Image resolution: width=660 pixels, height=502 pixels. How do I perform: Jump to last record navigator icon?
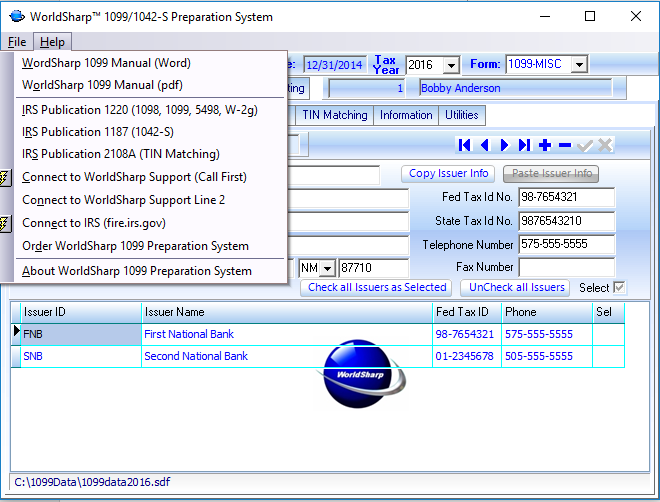point(525,145)
